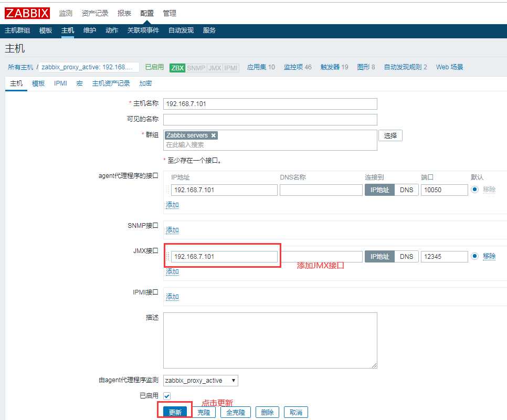Image resolution: width=507 pixels, height=420 pixels.
Task: Select default radio for agent interface
Action: tap(474, 190)
